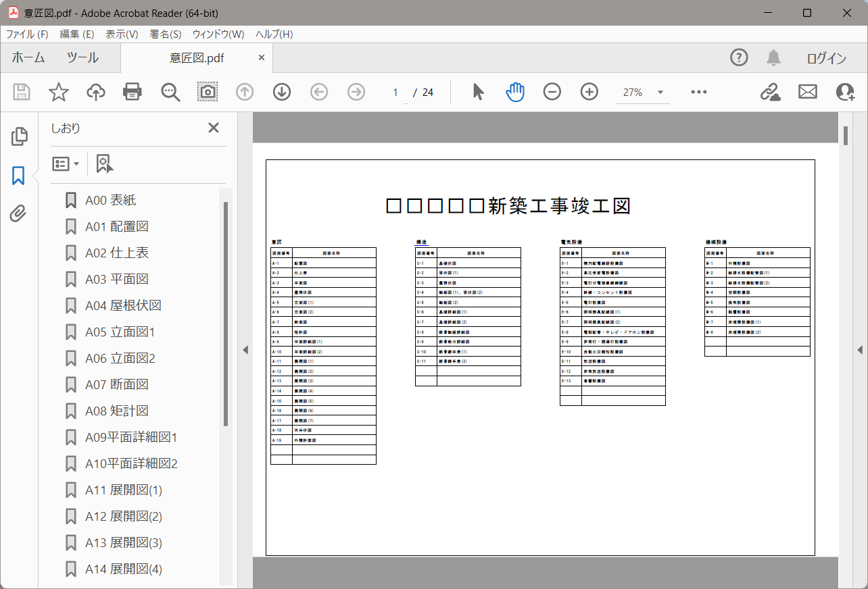Switch to the Selection arrow tool
Viewport: 868px width, 589px height.
[x=477, y=92]
